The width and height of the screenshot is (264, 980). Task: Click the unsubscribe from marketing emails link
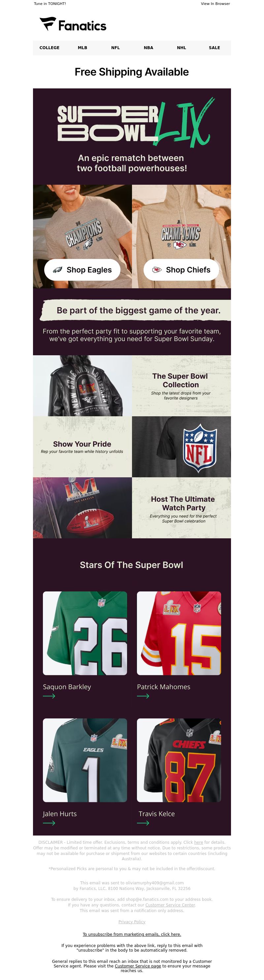132,934
